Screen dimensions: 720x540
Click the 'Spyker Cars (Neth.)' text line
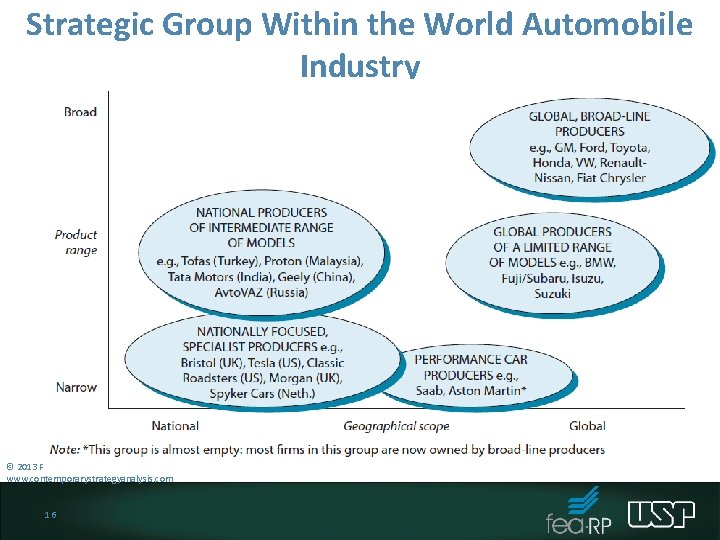pos(262,394)
